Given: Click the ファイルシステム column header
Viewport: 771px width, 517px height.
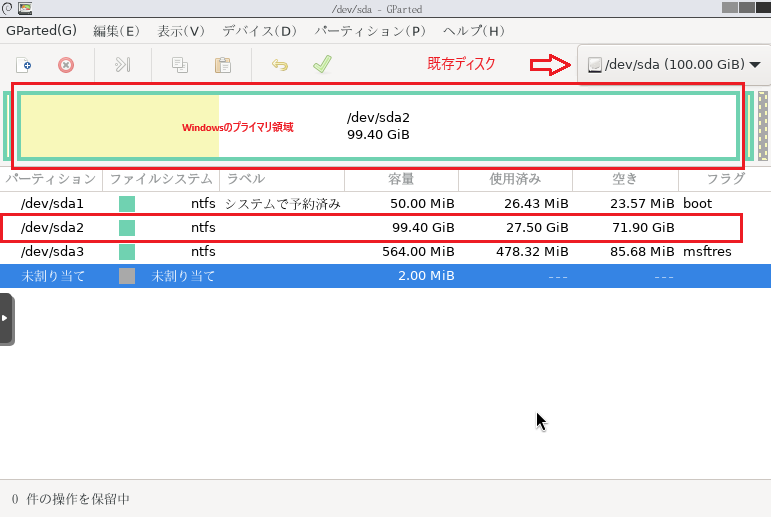Looking at the screenshot, I should coord(161,179).
